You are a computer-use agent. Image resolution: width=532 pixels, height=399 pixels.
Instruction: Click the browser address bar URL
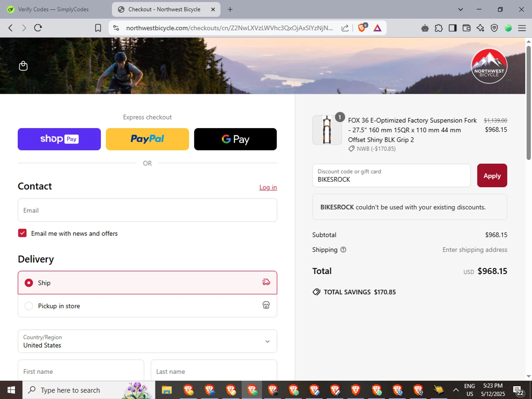(229, 28)
